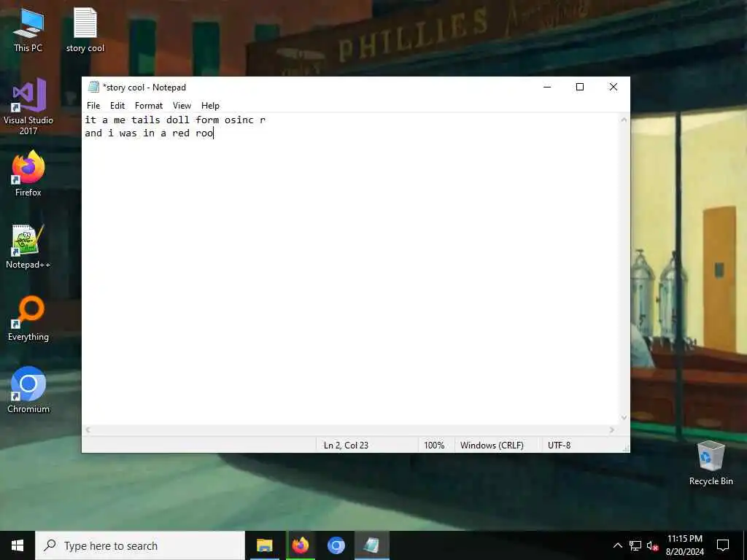Click the Notepad taskbar button
747x560 pixels.
pyautogui.click(x=371, y=545)
